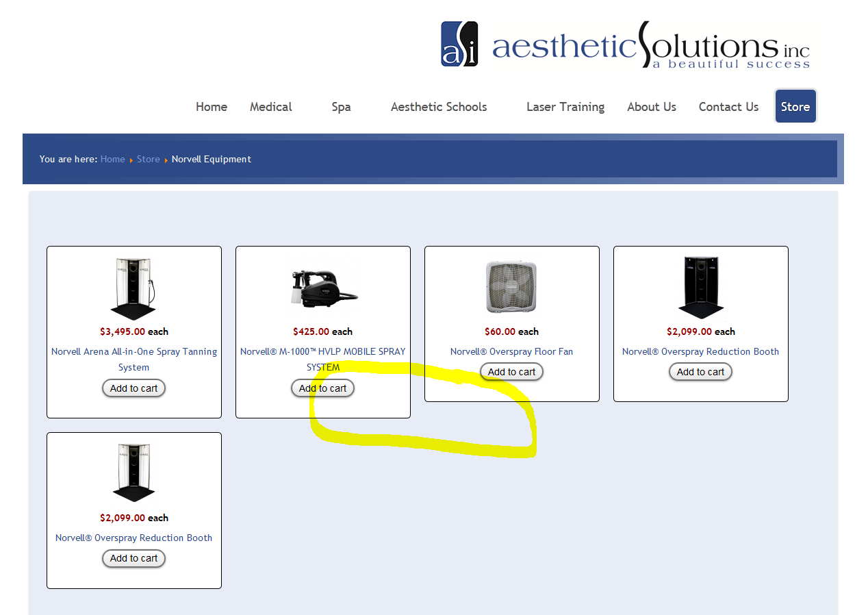Viewport: 868px width, 615px height.
Task: Click the $60.00 price text
Action: [x=500, y=331]
